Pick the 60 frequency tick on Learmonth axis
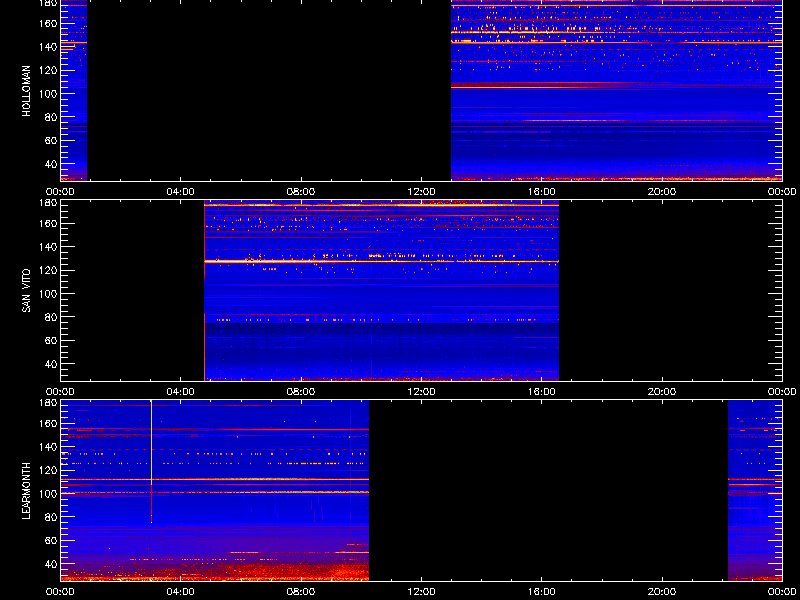This screenshot has height=600, width=800. (51, 540)
